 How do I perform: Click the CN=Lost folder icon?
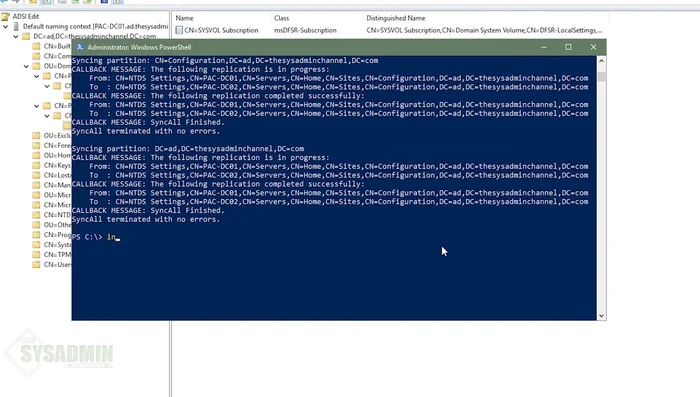(37, 175)
